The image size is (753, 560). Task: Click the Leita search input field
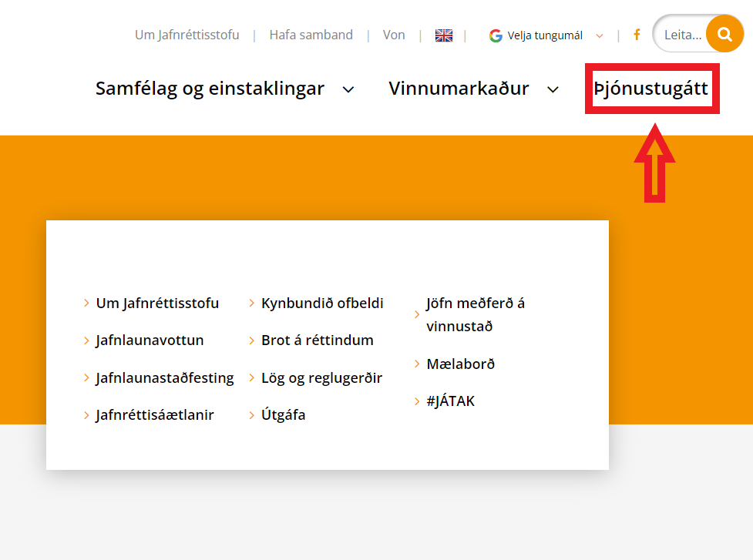click(x=684, y=34)
